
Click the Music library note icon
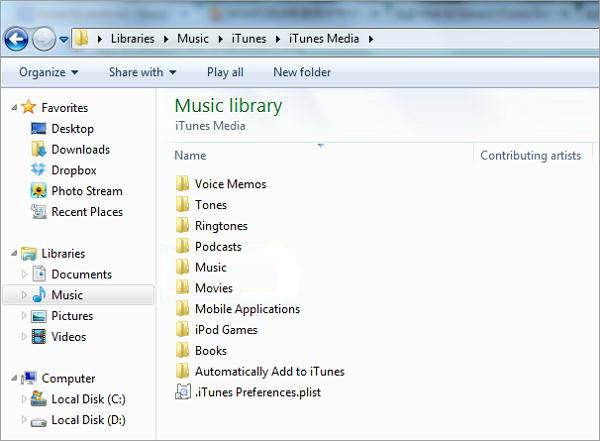click(39, 294)
